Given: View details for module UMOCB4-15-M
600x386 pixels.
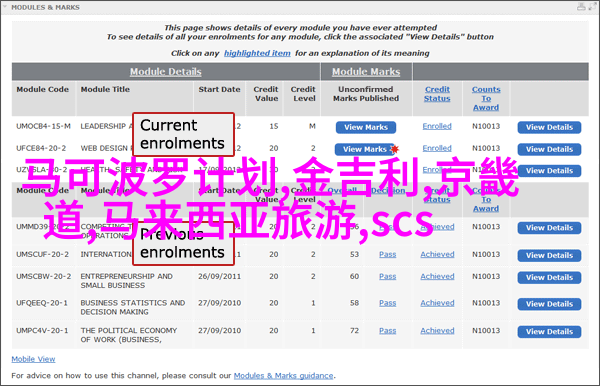Looking at the screenshot, I should click(549, 127).
